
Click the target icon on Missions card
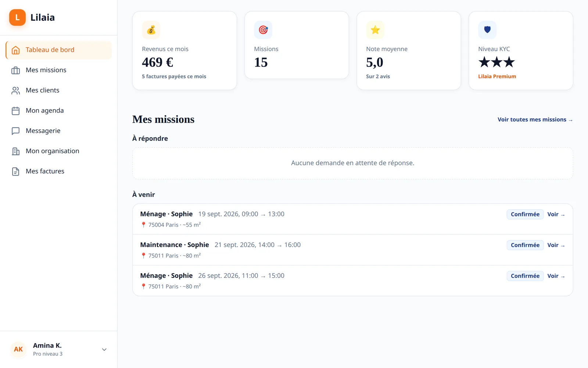tap(263, 30)
